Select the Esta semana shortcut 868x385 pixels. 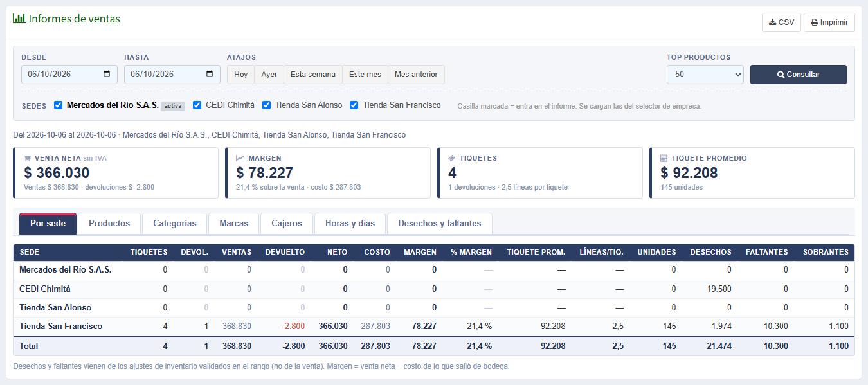pos(313,75)
